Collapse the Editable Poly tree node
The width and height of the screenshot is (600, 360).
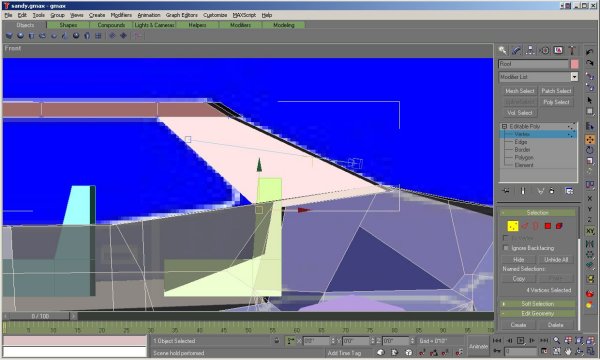[504, 126]
